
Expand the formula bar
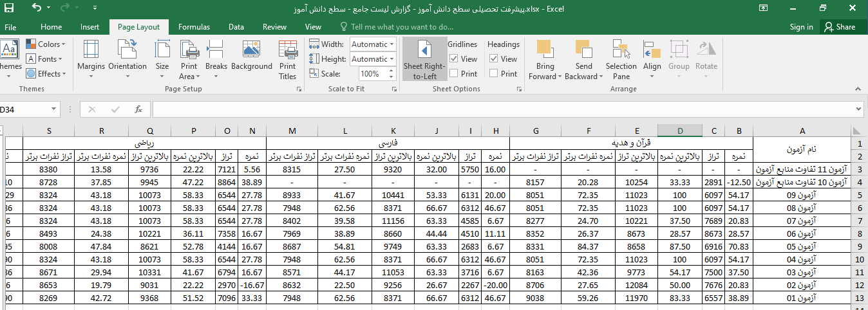coord(858,110)
